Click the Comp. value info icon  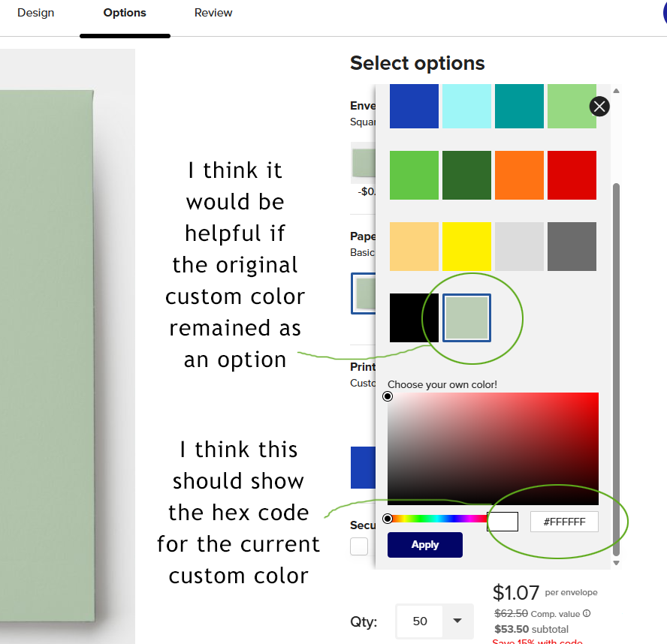[x=587, y=613]
